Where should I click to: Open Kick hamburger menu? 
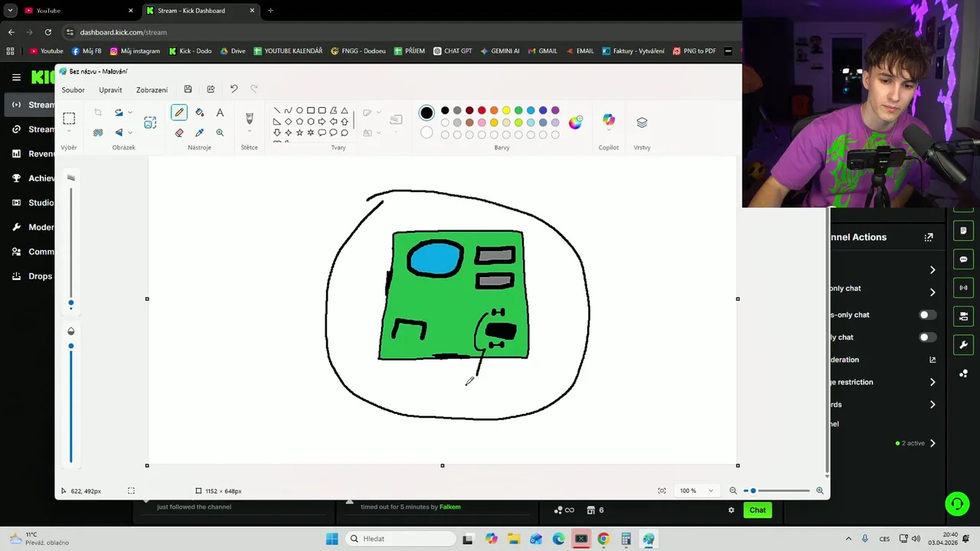[16, 77]
